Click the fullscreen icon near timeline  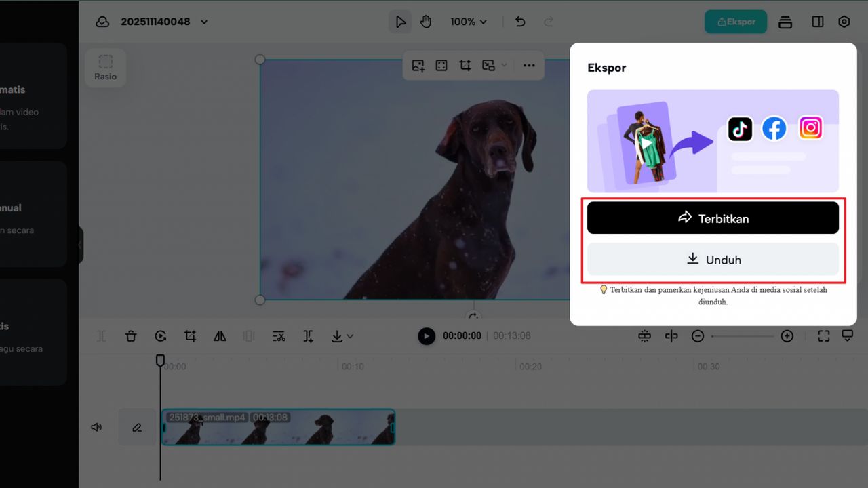click(x=823, y=336)
